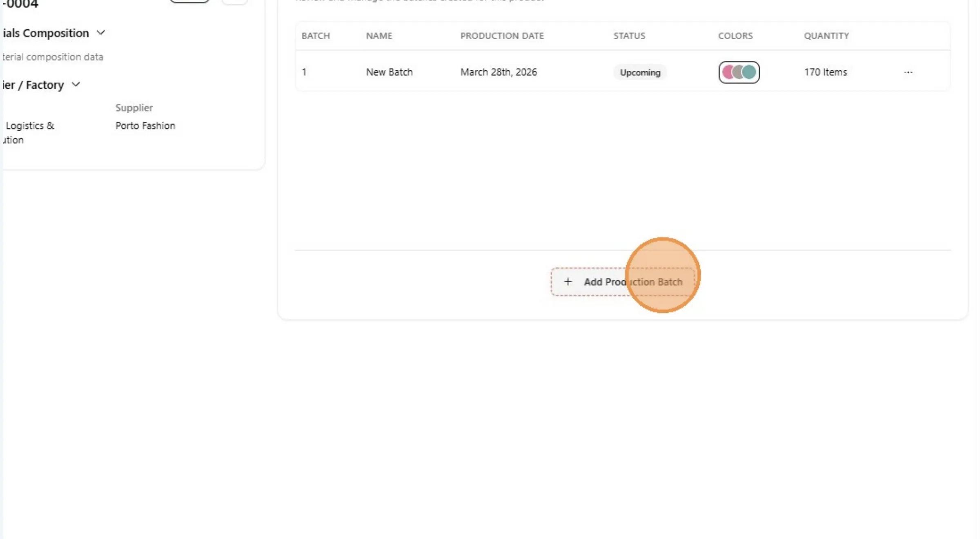Viewport: 980px width, 539px height.
Task: Click the March 28th, 2026 production date
Action: pos(498,72)
